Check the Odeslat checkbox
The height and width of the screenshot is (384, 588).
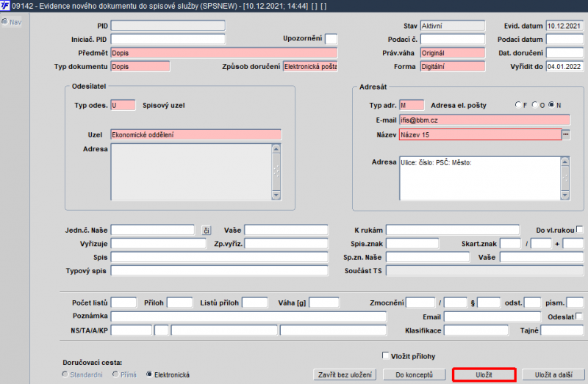pyautogui.click(x=579, y=316)
